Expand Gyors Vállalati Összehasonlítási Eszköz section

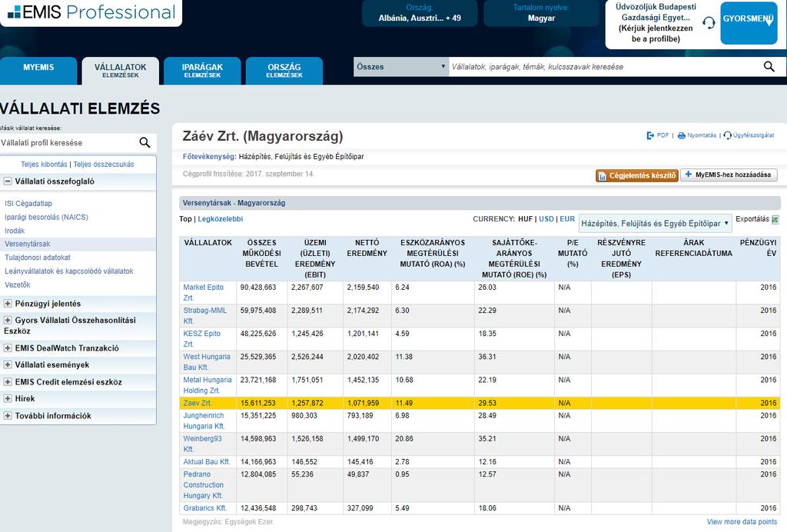[x=8, y=321]
